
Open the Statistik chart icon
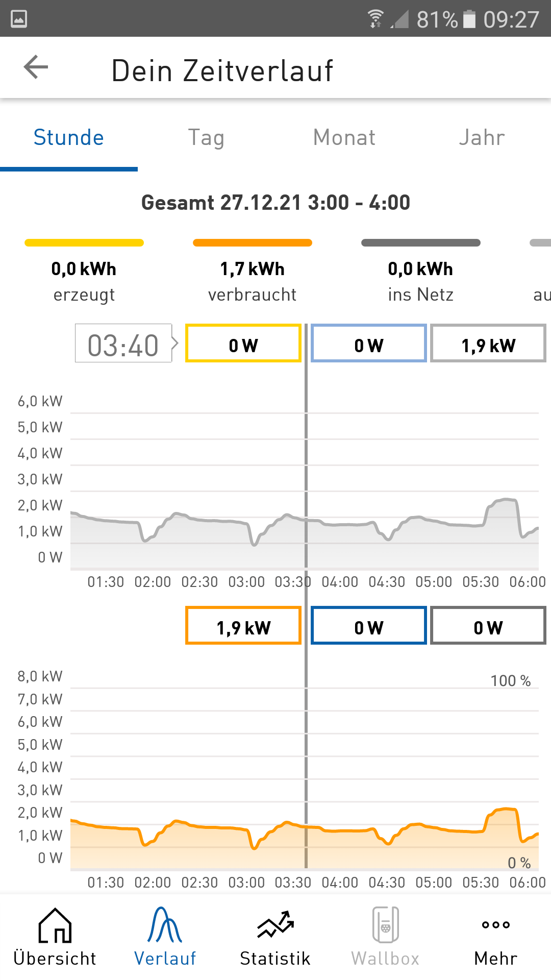pyautogui.click(x=275, y=924)
